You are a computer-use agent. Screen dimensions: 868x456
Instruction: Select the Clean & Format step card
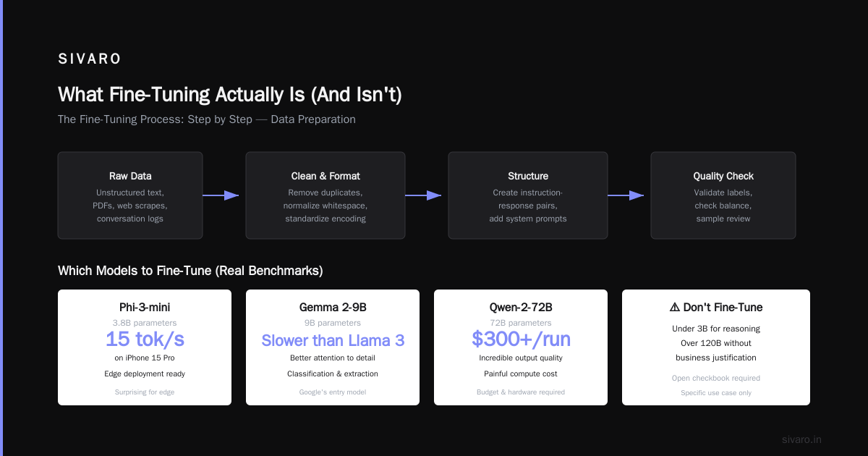pos(325,195)
